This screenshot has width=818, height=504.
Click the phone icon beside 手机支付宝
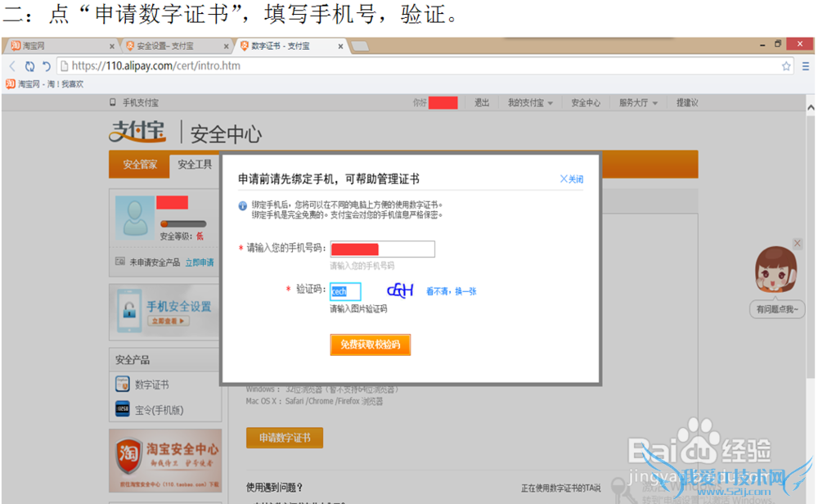click(x=113, y=102)
